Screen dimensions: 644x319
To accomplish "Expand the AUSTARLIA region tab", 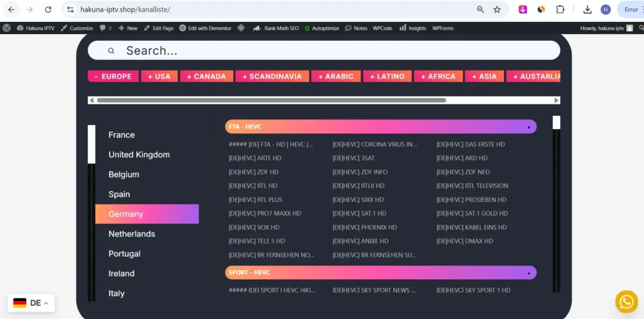I will point(533,76).
